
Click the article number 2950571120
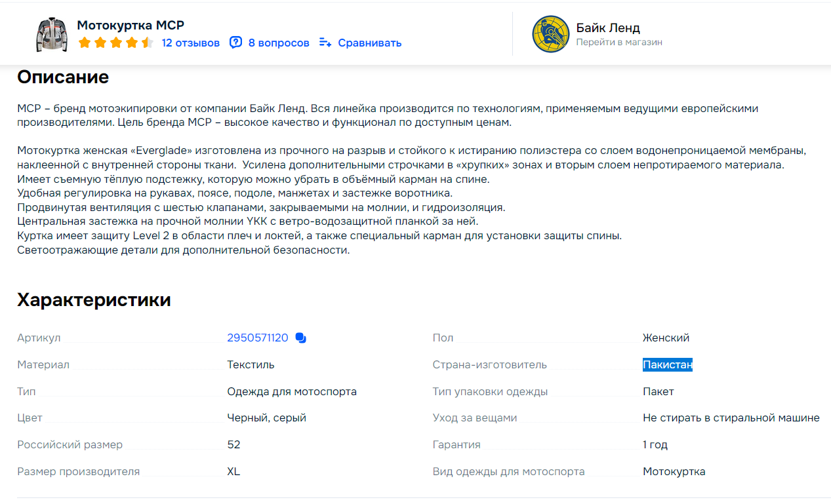click(x=258, y=338)
